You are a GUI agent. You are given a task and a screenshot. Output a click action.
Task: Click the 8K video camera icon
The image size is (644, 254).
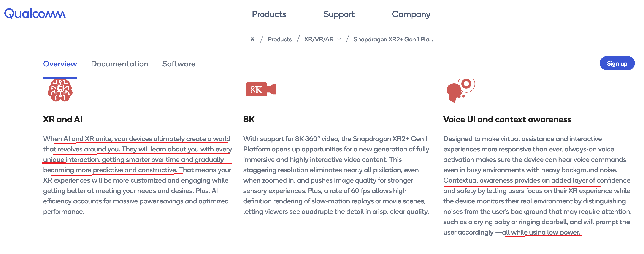point(261,89)
